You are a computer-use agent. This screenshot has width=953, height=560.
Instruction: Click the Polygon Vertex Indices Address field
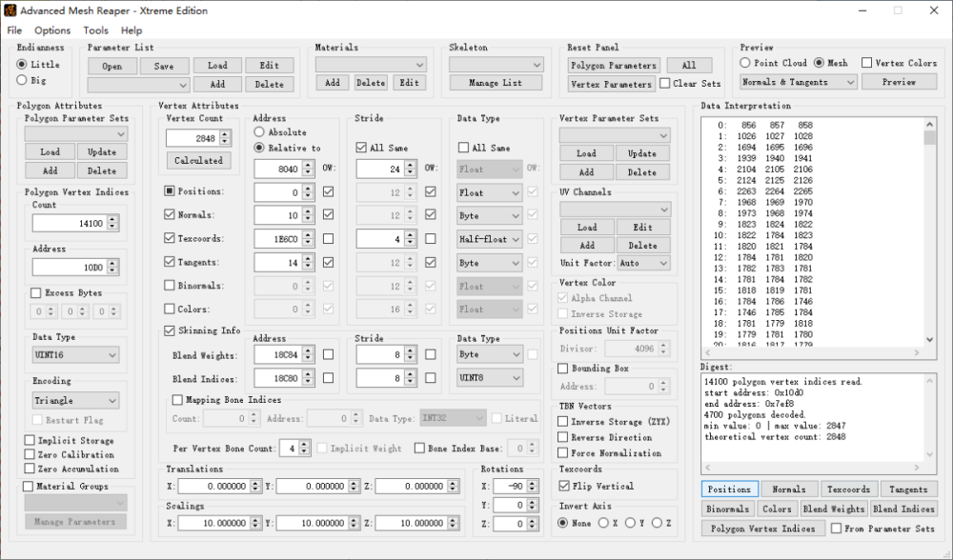point(69,268)
